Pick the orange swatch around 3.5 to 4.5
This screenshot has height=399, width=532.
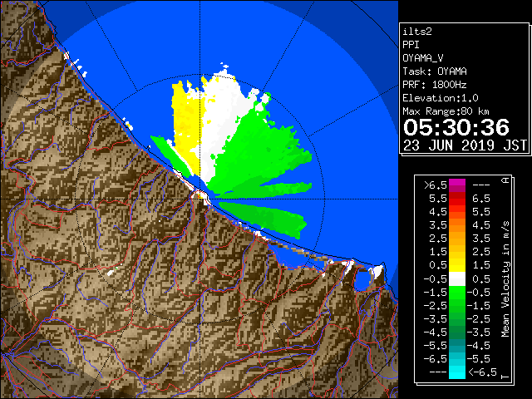point(457,225)
